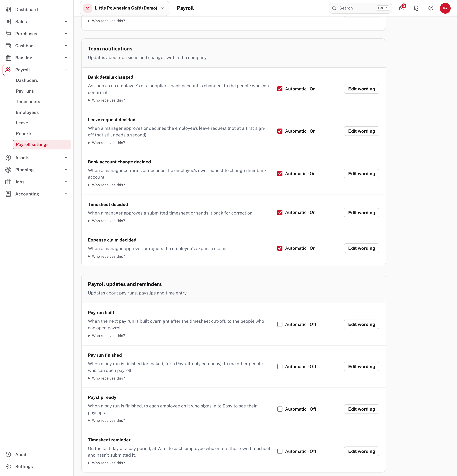
Task: Expand the Purchases menu chevron
Action: coord(66,34)
